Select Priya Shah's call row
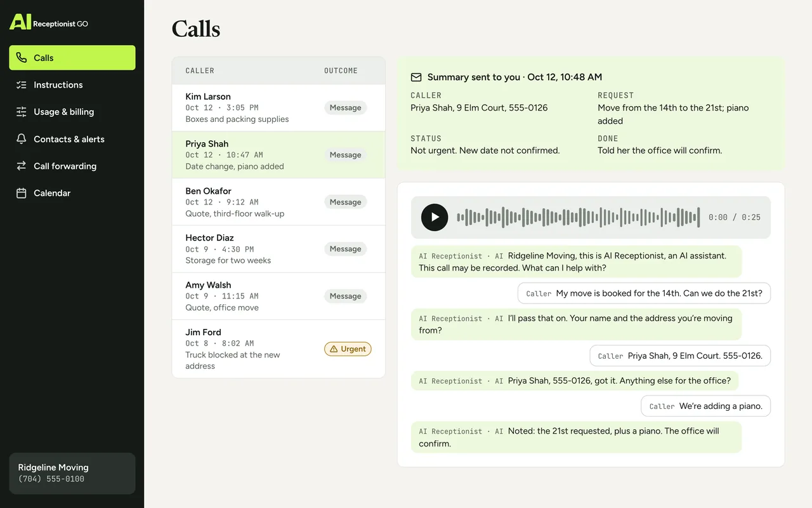This screenshot has width=812, height=508. (x=278, y=155)
